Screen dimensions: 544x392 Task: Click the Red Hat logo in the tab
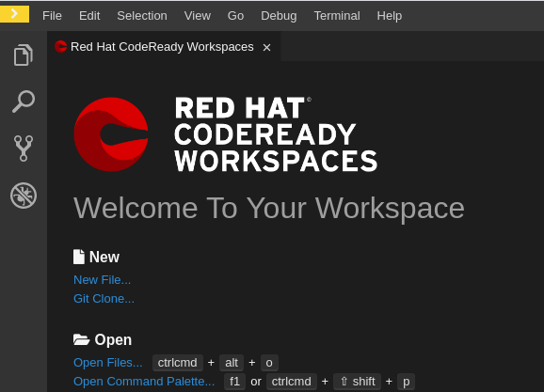61,46
